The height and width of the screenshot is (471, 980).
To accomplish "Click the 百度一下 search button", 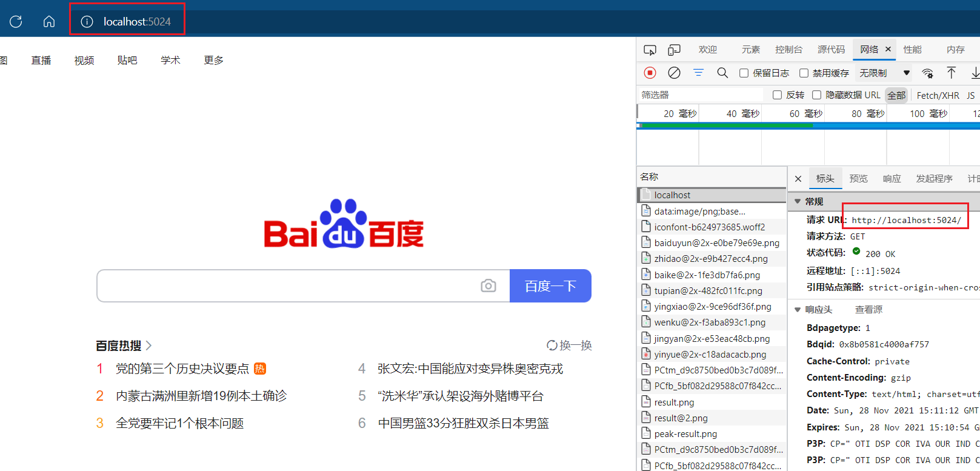I will pyautogui.click(x=550, y=286).
